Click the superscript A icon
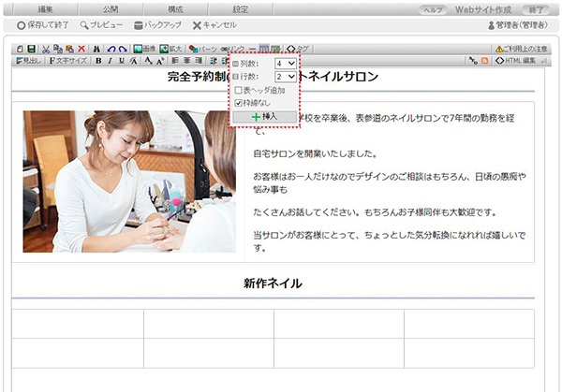This screenshot has height=392, width=562. pyautogui.click(x=160, y=61)
